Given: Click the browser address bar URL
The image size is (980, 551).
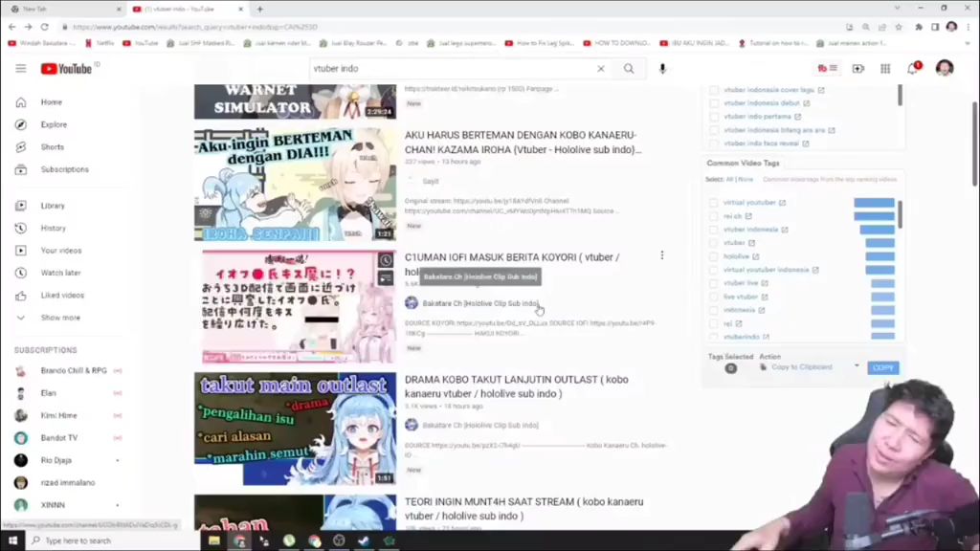Looking at the screenshot, I should coord(195,27).
